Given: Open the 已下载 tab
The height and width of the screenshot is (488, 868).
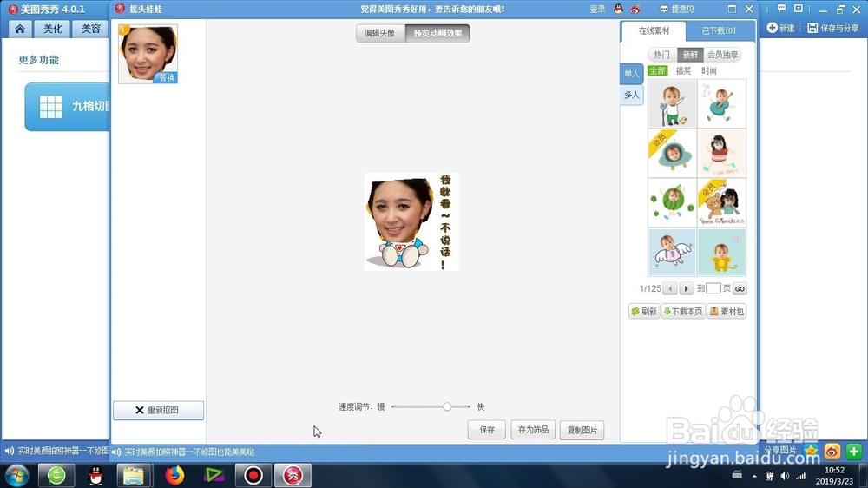Looking at the screenshot, I should point(719,31).
